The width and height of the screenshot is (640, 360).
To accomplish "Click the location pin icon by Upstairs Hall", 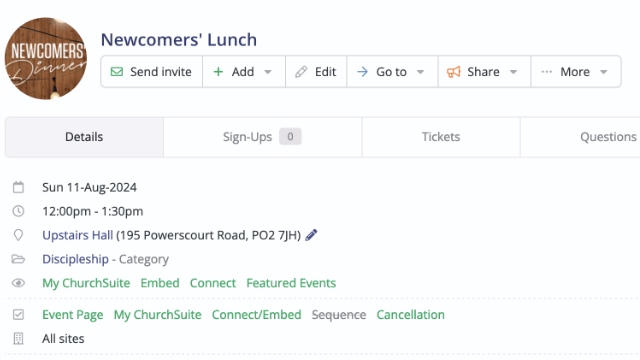I will coord(18,235).
